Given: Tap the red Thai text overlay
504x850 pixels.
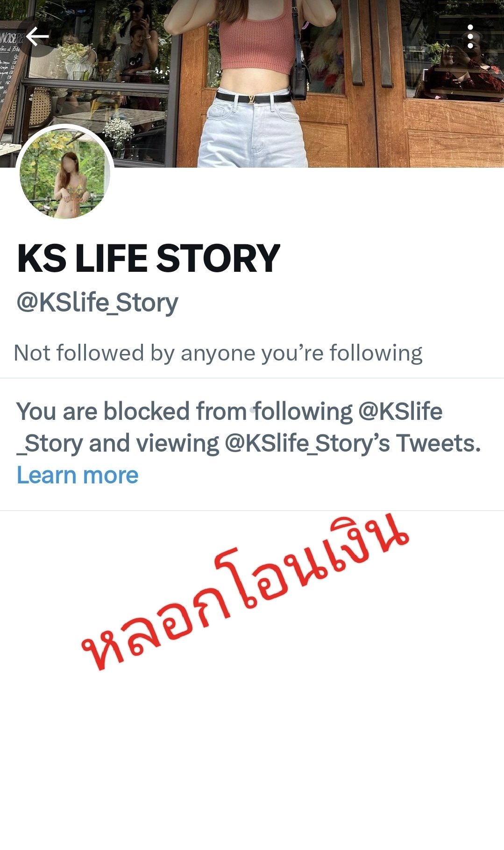Looking at the screenshot, I should tap(245, 593).
